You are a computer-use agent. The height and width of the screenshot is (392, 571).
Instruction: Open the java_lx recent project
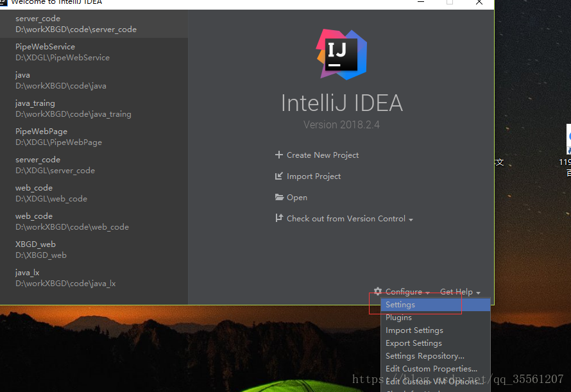[x=94, y=278]
